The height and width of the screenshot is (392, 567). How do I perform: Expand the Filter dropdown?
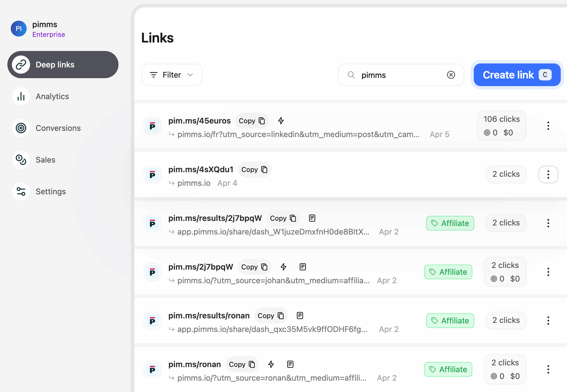point(172,75)
